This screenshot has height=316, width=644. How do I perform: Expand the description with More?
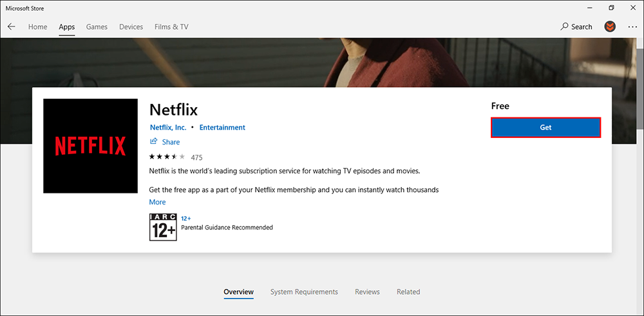pyautogui.click(x=157, y=202)
